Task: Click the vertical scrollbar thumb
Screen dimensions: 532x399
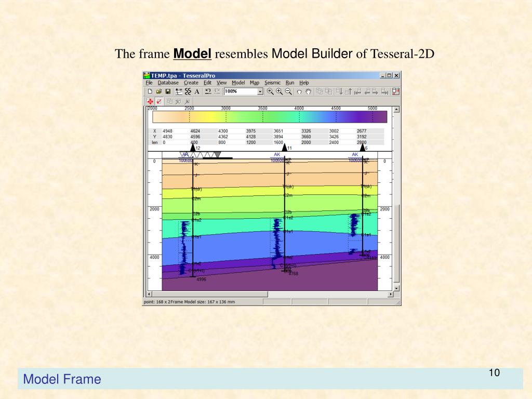Action: [396, 243]
